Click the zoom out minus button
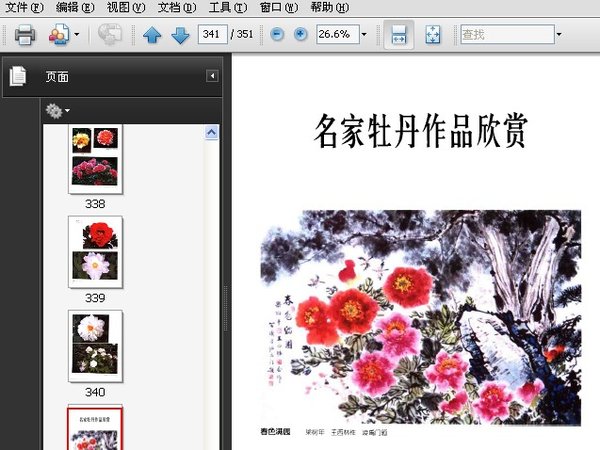The width and height of the screenshot is (600, 450). pos(277,34)
